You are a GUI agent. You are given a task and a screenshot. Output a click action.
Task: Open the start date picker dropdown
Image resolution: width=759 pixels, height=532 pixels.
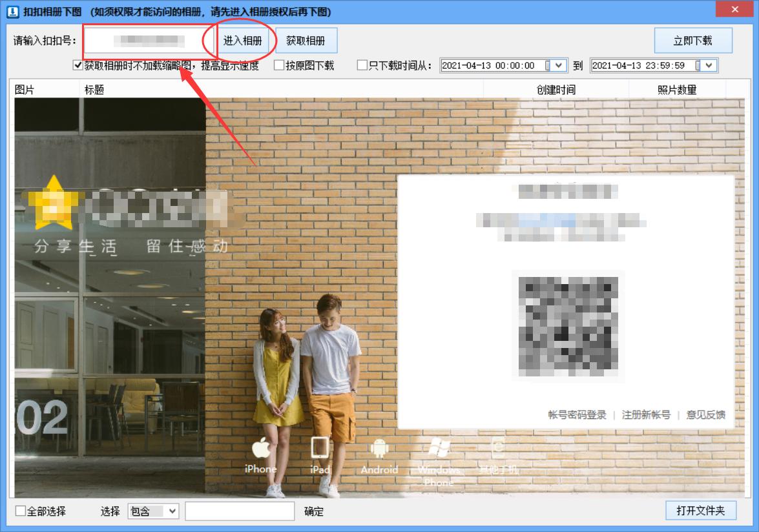559,65
